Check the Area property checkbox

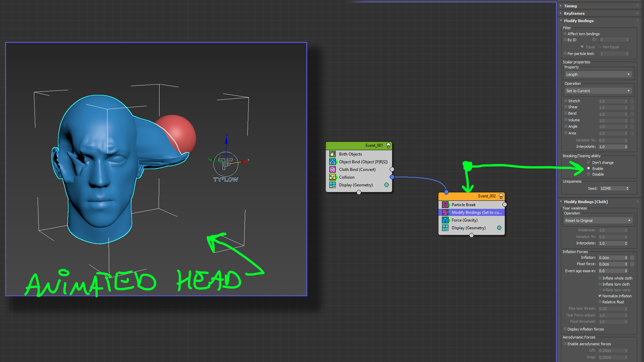566,133
